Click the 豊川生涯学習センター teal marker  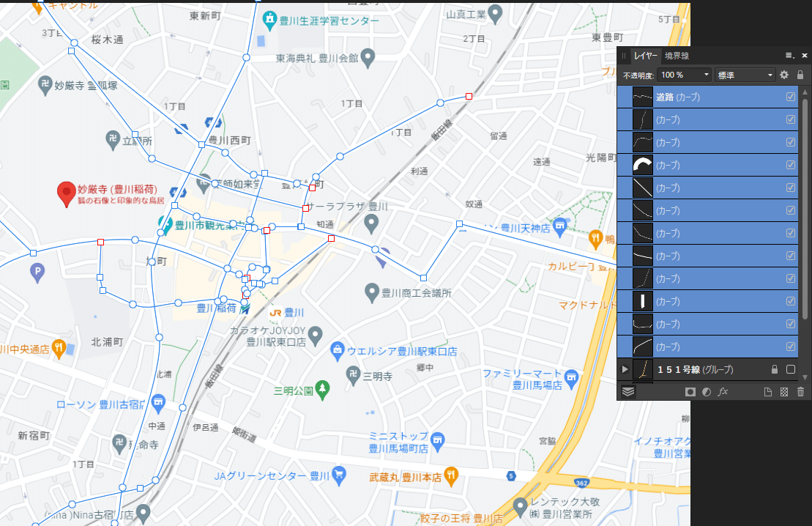tap(269, 21)
